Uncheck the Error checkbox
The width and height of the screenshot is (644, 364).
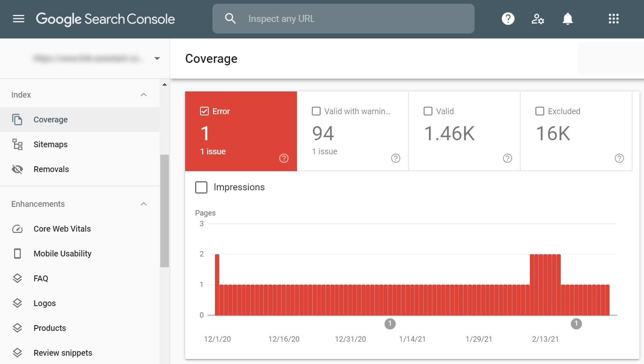coord(204,111)
